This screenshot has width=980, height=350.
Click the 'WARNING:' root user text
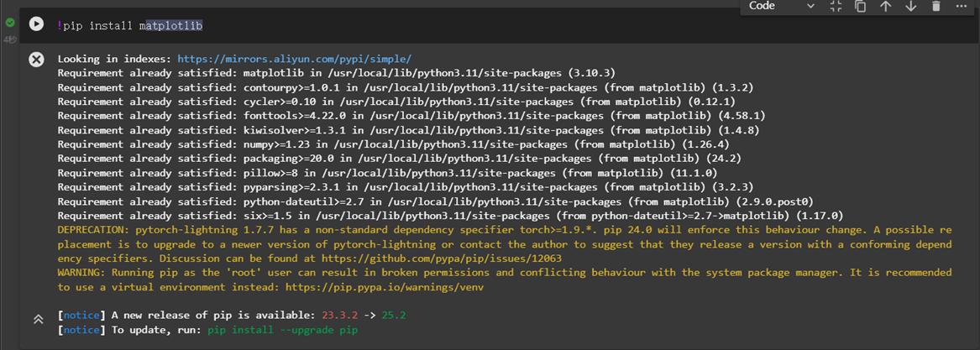(x=81, y=273)
